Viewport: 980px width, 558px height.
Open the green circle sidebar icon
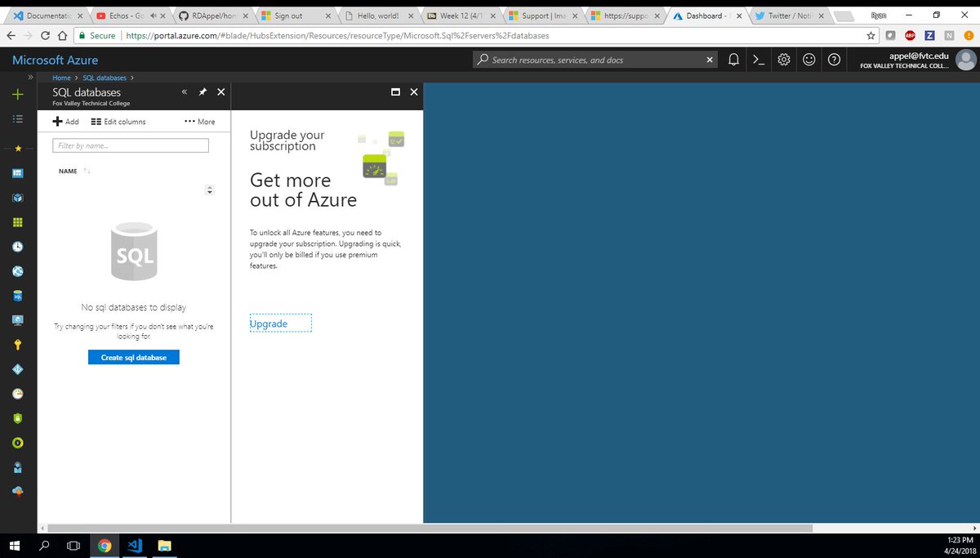coord(18,442)
